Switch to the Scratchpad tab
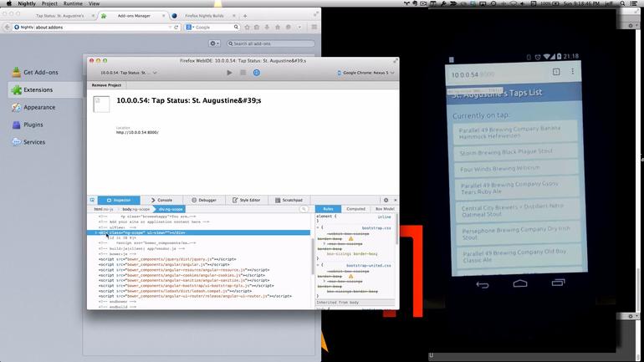 [x=289, y=200]
